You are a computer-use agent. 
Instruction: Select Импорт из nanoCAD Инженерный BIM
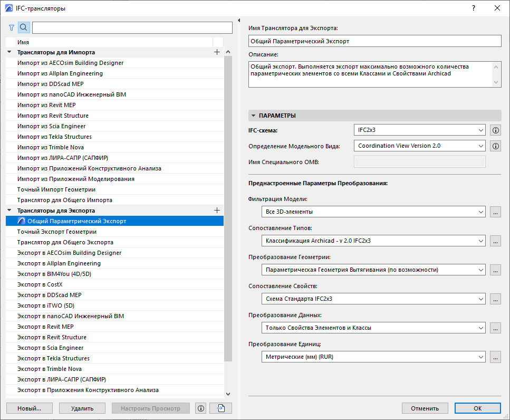tap(114, 94)
